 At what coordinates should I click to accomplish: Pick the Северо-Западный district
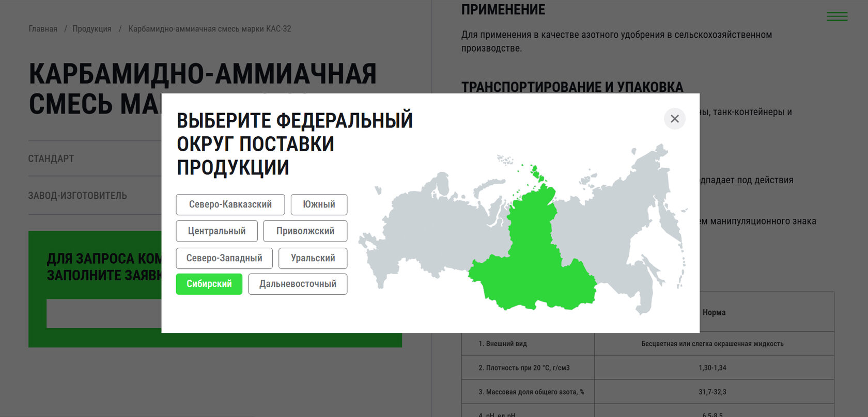[224, 258]
